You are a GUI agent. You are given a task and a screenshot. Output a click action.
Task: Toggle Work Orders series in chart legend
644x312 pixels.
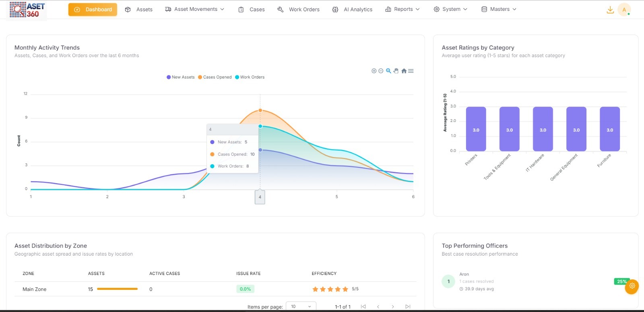pos(250,77)
